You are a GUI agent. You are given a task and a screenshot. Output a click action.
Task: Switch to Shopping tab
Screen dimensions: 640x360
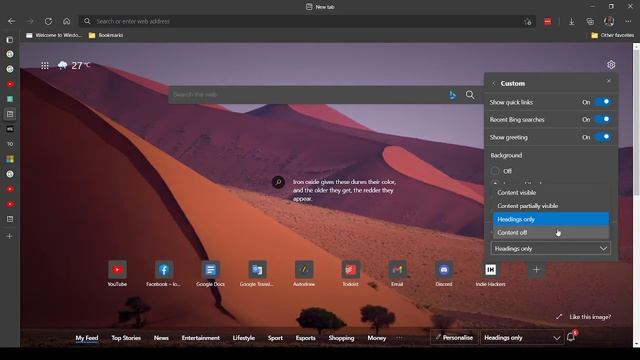[341, 338]
